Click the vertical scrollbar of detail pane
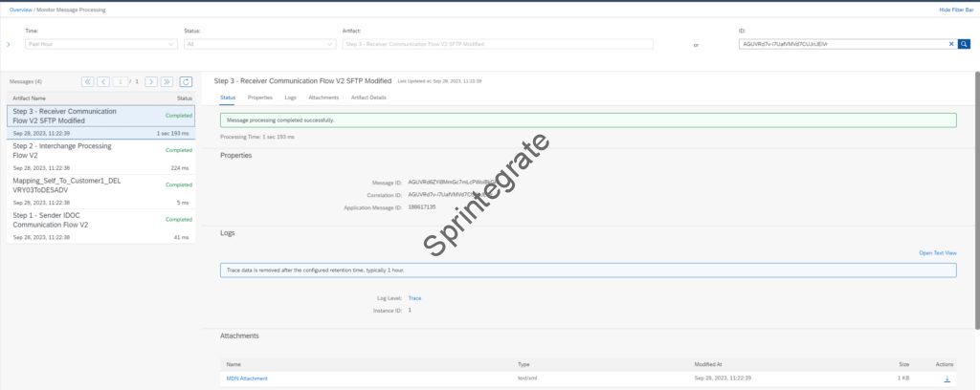This screenshot has width=980, height=390. tap(976, 200)
